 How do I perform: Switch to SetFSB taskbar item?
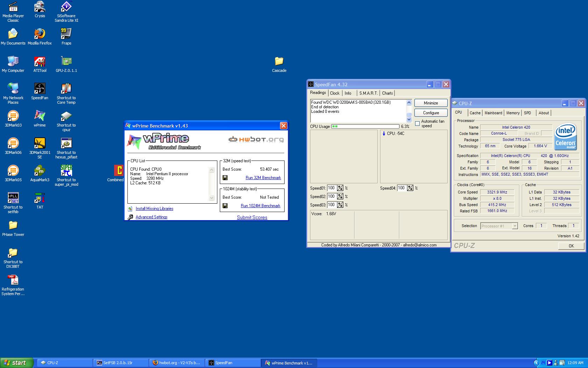(x=121, y=363)
